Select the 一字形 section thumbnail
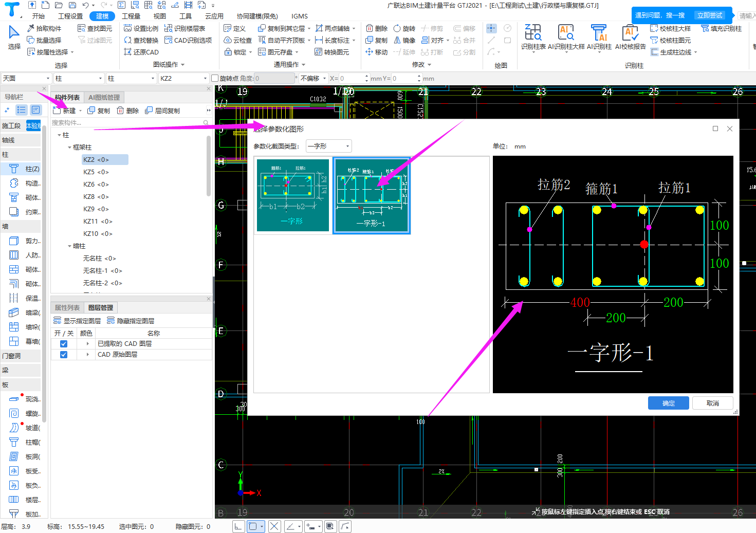 [293, 195]
